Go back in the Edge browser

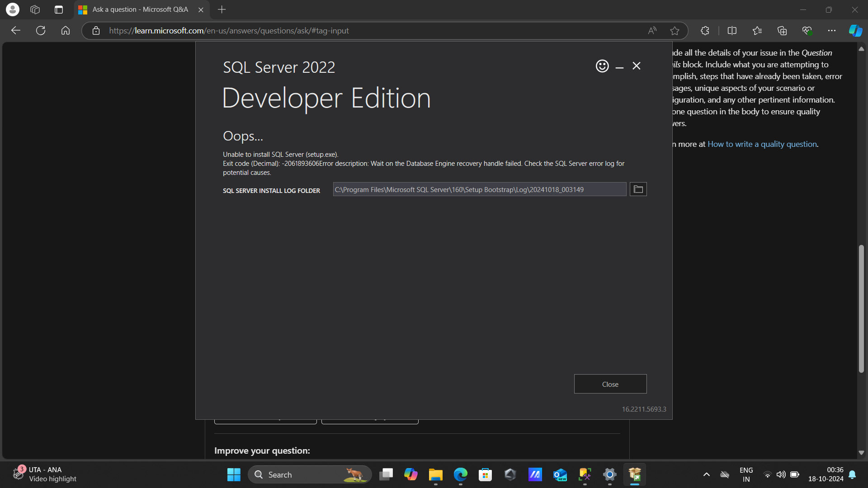[16, 31]
